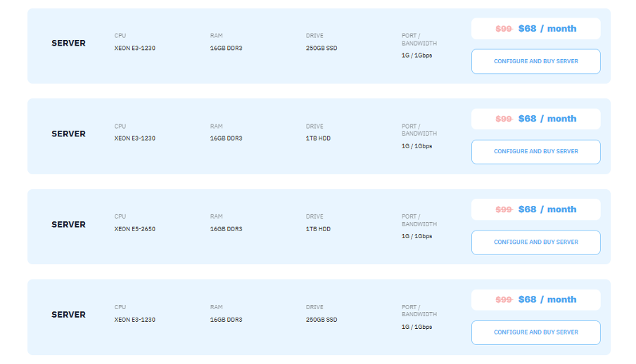This screenshot has width=636, height=364.
Task: Click the CPU label in the fourth card
Action: point(120,307)
